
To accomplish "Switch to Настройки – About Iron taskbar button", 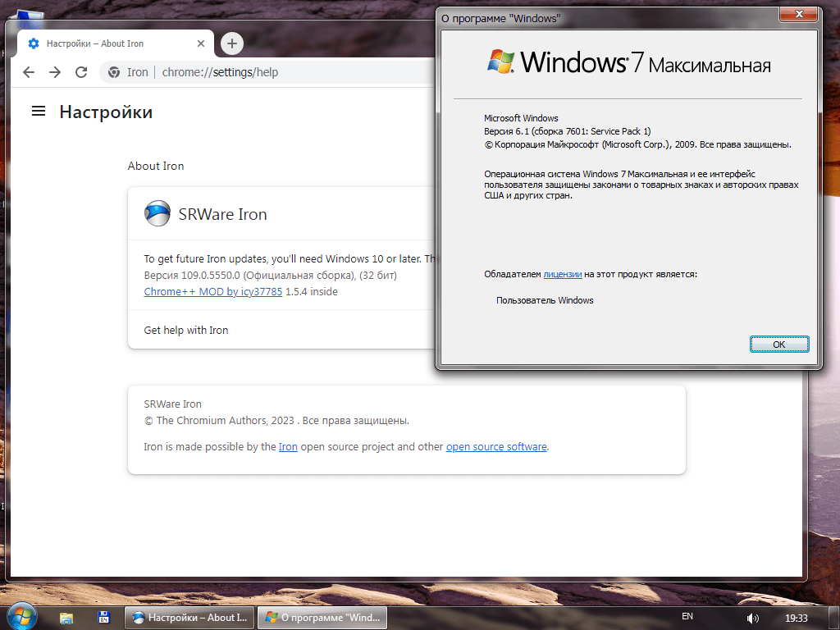I will (189, 618).
